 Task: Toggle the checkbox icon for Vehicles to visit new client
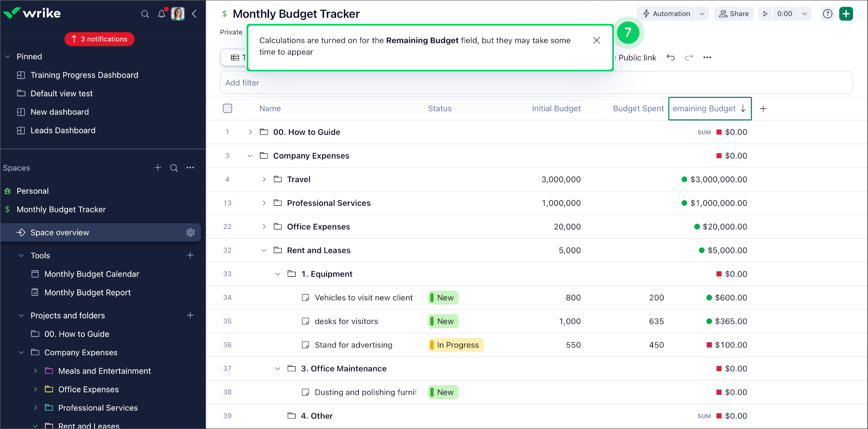[x=305, y=298]
